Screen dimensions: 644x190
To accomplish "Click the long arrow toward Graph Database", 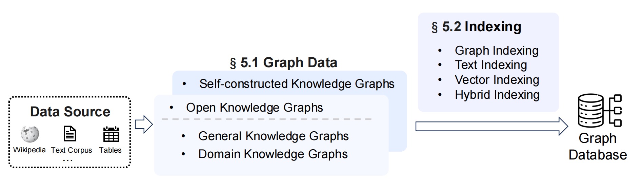I will pos(492,126).
